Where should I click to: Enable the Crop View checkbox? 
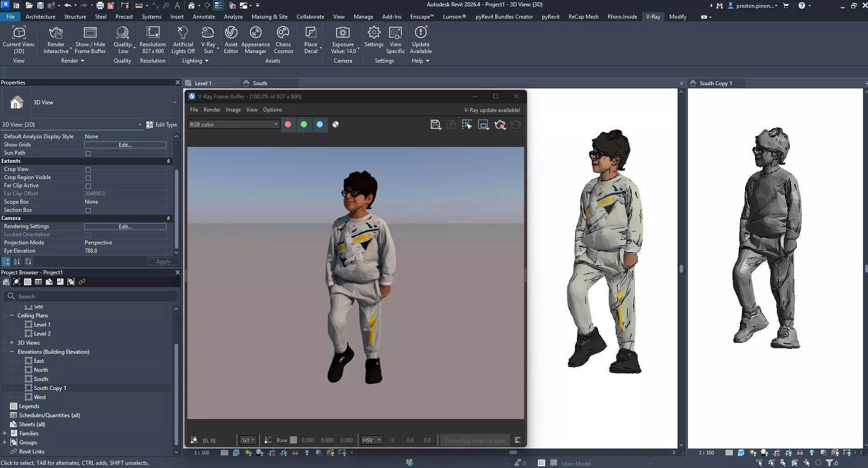(88, 170)
